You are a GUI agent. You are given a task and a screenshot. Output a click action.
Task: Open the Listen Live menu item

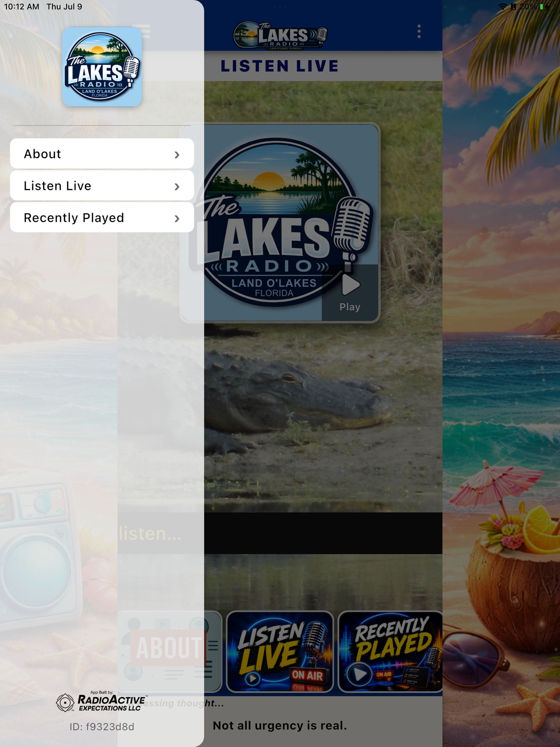pyautogui.click(x=102, y=185)
